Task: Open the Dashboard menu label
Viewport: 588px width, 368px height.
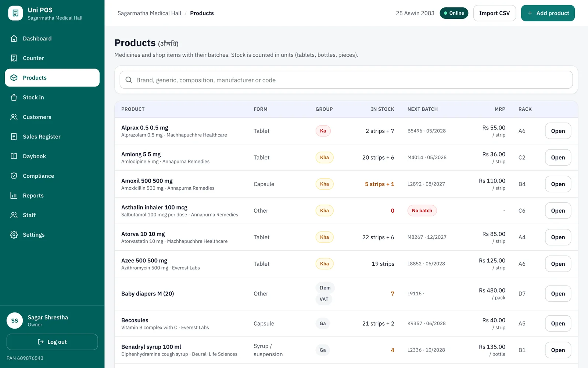Action: point(37,39)
